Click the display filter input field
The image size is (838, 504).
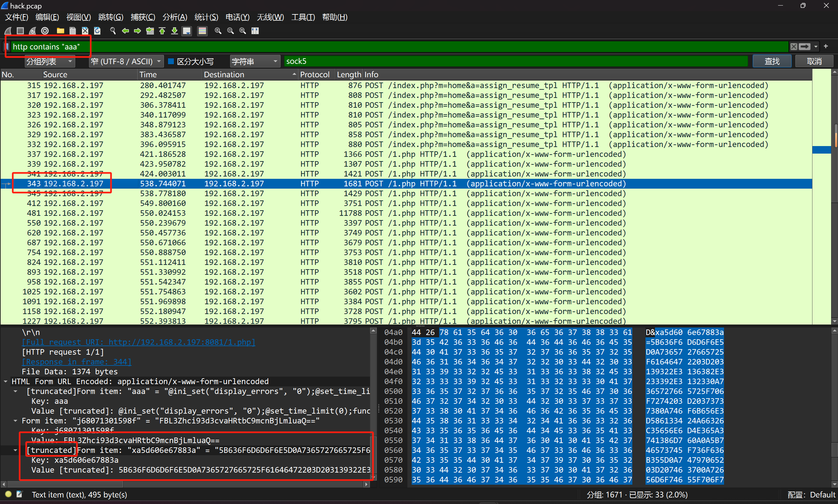tap(400, 47)
